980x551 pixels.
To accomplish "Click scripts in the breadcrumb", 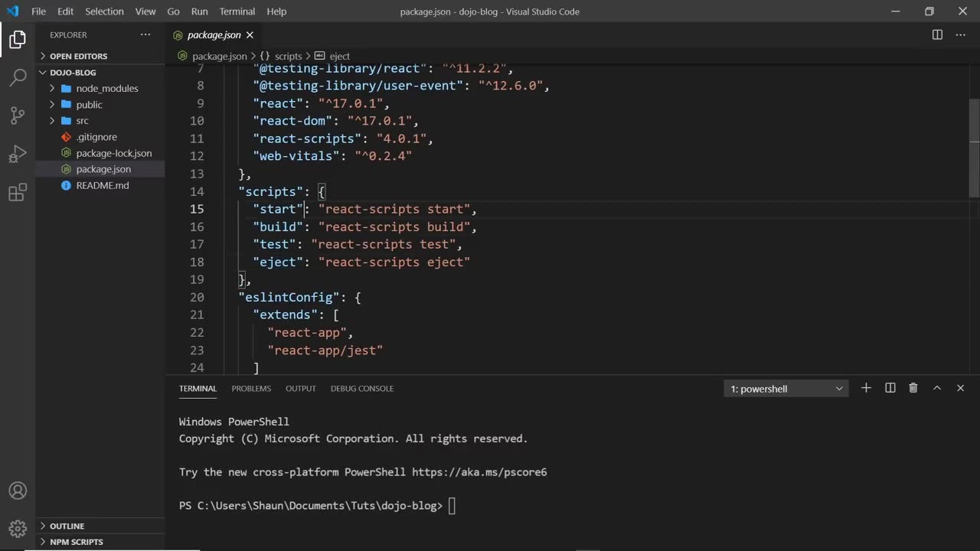I will [288, 56].
